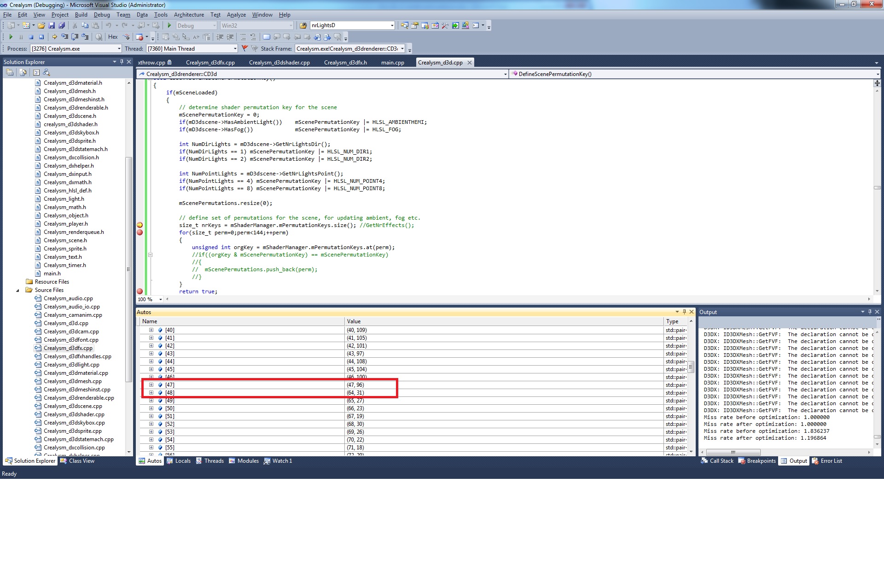Viewport: 884px width, 588px height.
Task: Toggle breakpoint at return true line
Action: (x=140, y=291)
